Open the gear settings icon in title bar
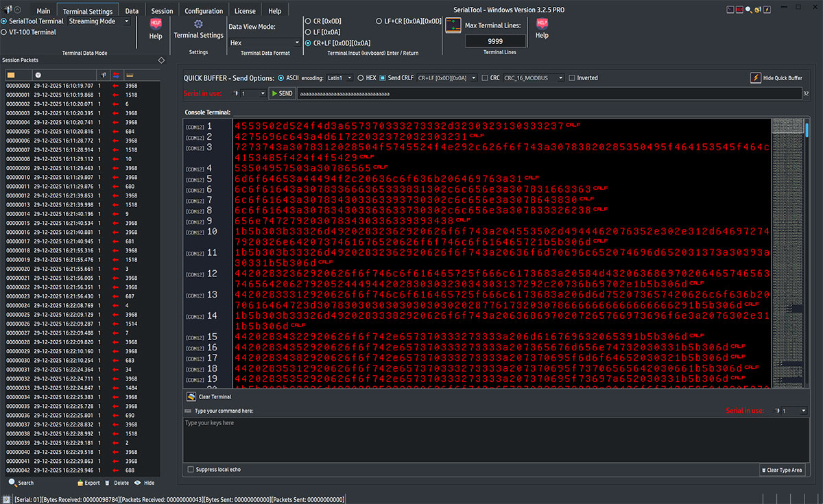The image size is (823, 504). tap(757, 9)
